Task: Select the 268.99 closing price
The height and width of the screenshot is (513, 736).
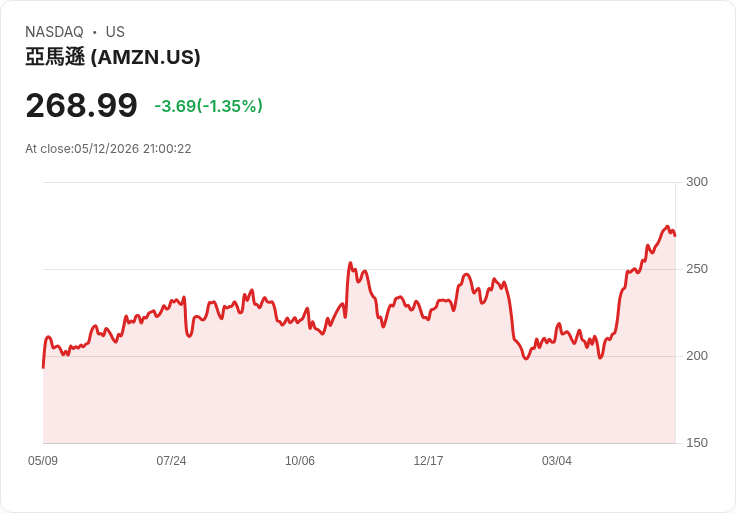Action: 82,105
